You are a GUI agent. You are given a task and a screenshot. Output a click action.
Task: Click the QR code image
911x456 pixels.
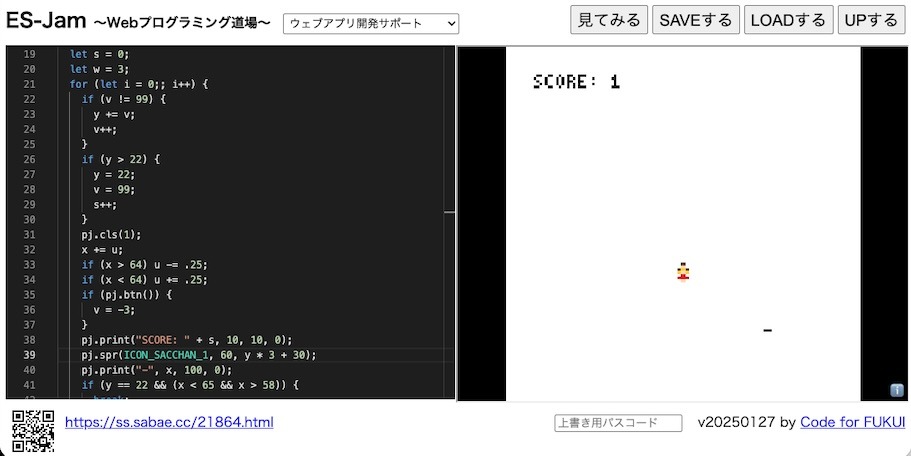32,430
